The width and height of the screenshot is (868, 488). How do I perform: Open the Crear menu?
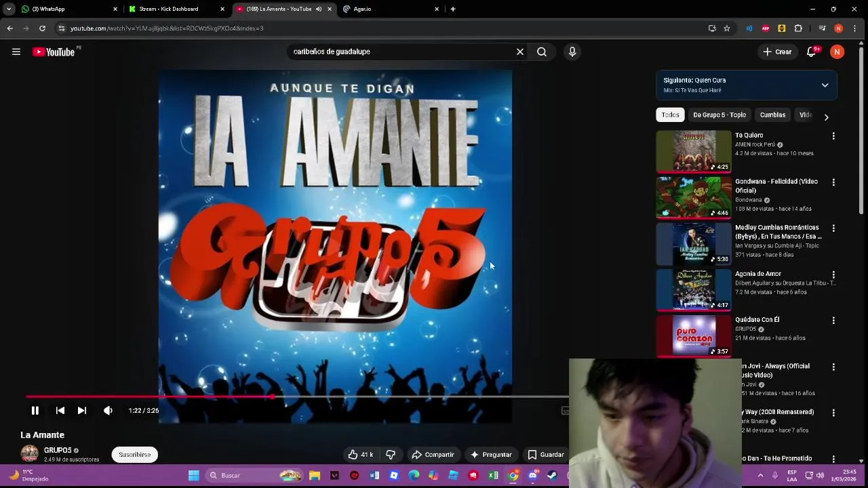(777, 52)
